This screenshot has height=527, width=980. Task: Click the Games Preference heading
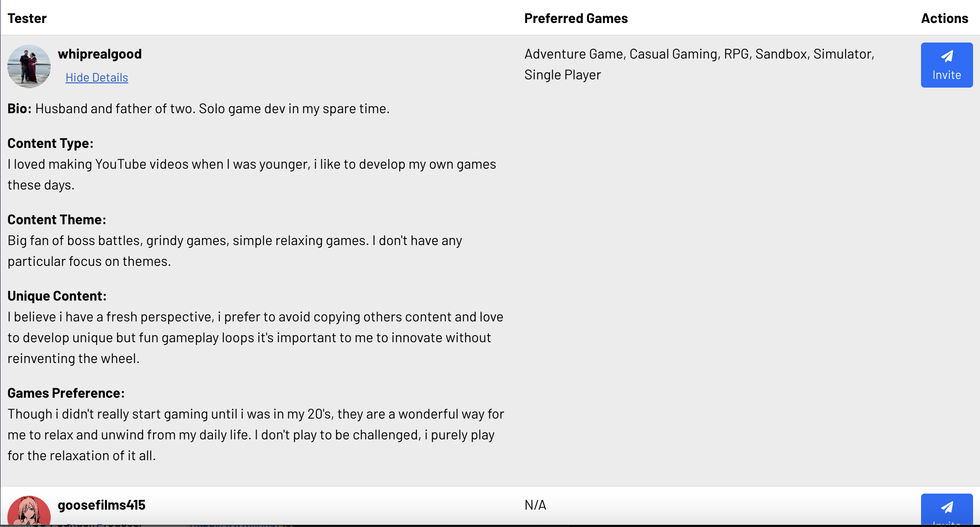[x=66, y=393]
